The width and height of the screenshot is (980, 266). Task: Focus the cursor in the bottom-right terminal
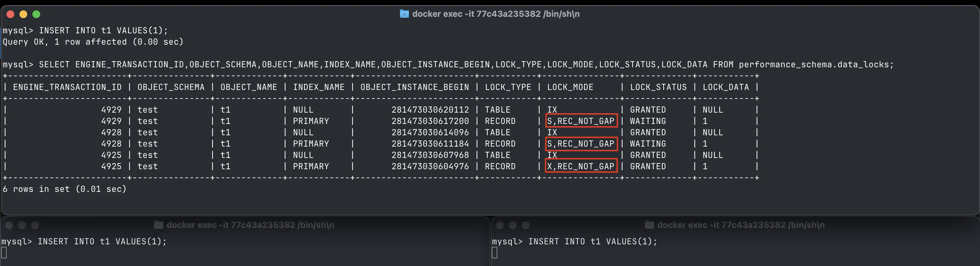tap(495, 253)
